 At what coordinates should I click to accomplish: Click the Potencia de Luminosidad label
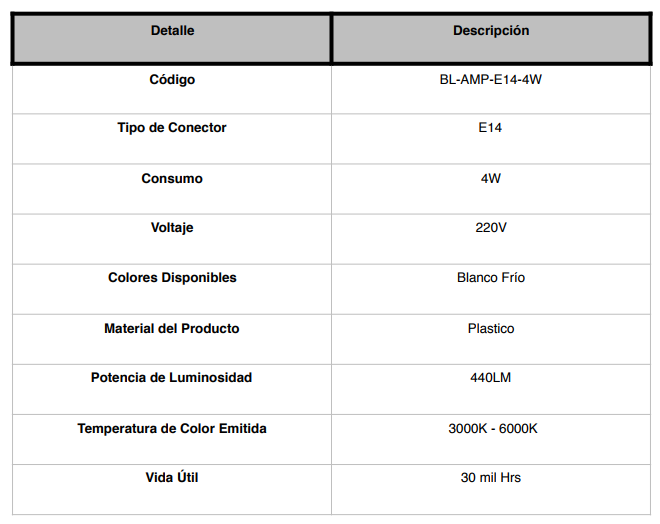coord(171,378)
